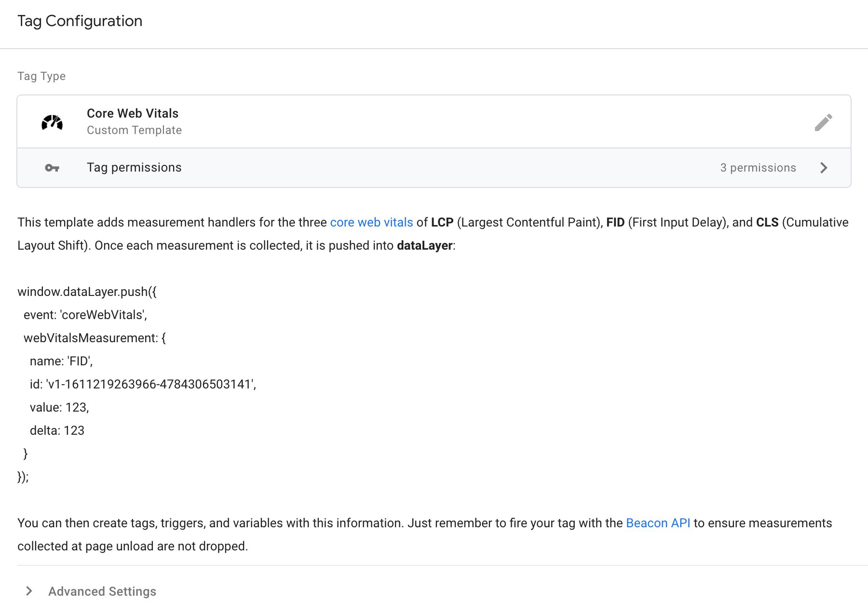
Task: Click the bold LCP abbreviation
Action: point(442,222)
